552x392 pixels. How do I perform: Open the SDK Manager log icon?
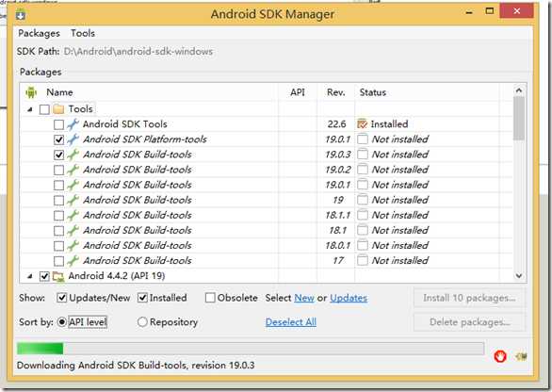521,356
